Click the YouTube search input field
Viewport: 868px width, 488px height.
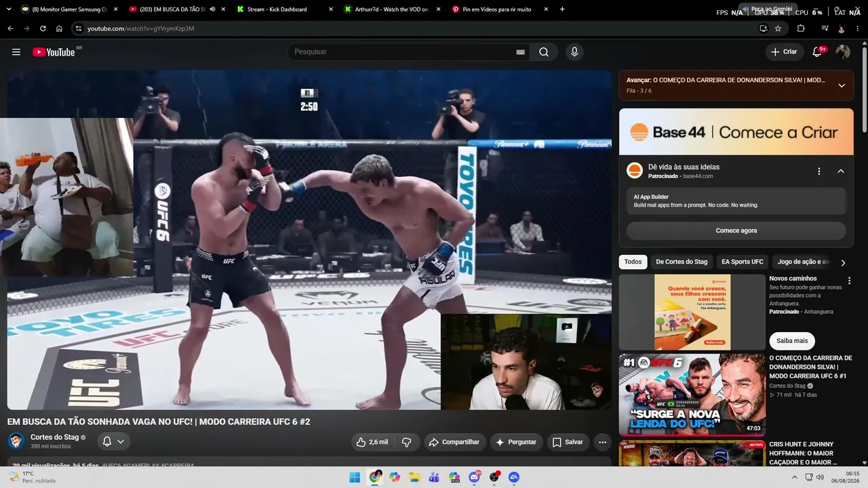click(x=407, y=52)
